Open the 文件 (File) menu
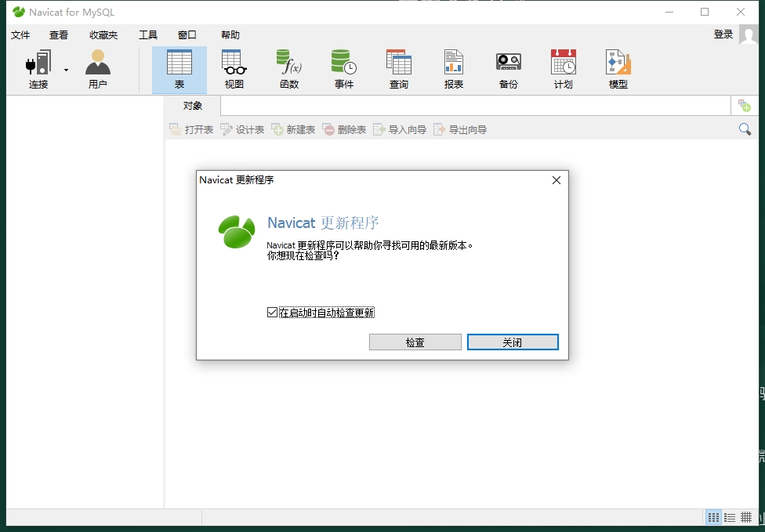The image size is (765, 532). point(20,34)
